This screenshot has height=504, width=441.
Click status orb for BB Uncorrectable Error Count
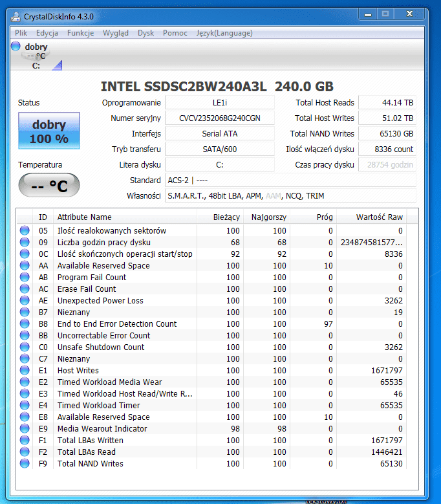(25, 335)
